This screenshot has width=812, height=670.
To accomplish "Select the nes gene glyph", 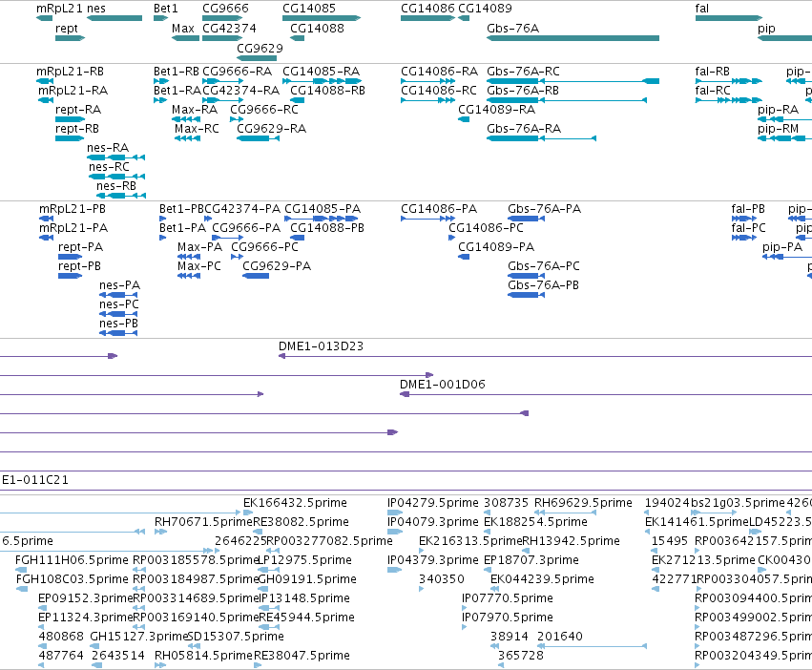I will click(115, 18).
